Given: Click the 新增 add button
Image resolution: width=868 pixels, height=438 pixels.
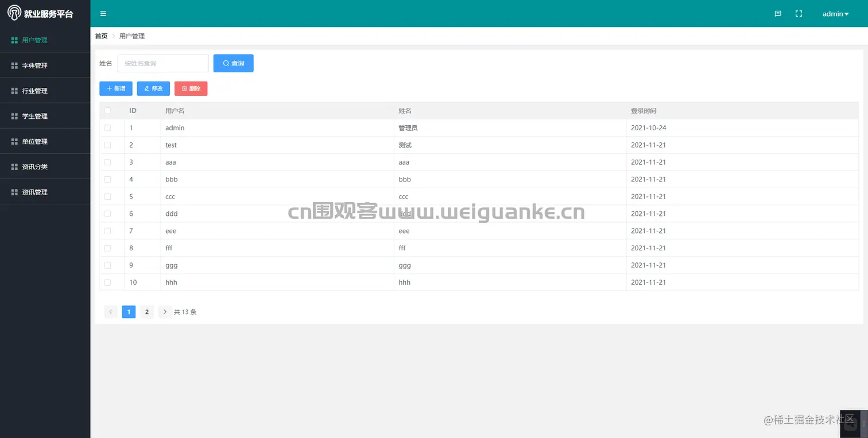Looking at the screenshot, I should 116,88.
